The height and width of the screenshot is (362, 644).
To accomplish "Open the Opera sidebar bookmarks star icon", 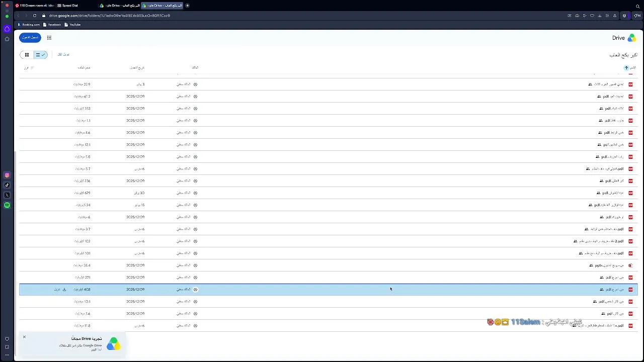I will pos(7,39).
